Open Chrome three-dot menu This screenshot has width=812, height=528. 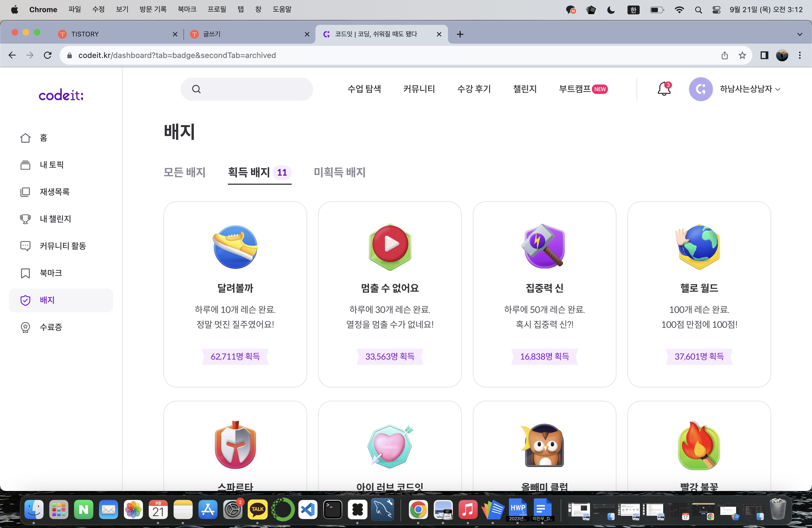[x=800, y=55]
